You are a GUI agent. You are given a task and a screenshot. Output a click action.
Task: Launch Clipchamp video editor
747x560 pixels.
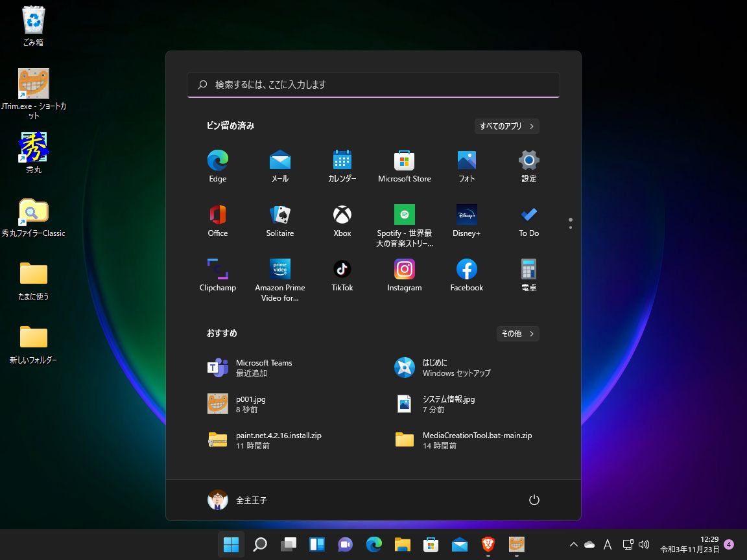(x=218, y=275)
